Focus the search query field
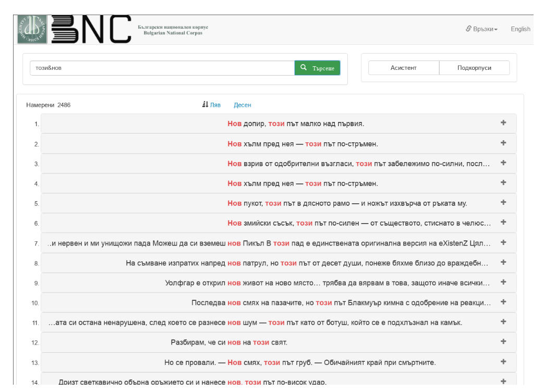This screenshot has width=544, height=392. click(x=162, y=68)
